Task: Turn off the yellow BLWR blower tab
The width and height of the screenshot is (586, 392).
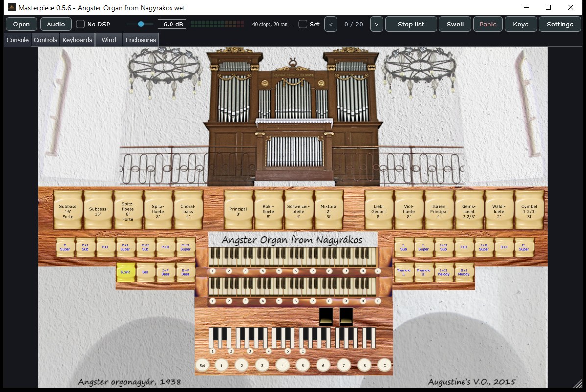Action: click(125, 272)
